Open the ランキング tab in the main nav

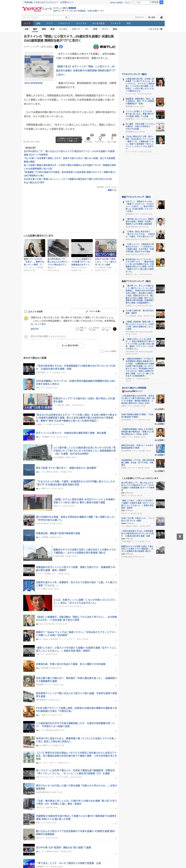(115, 24)
